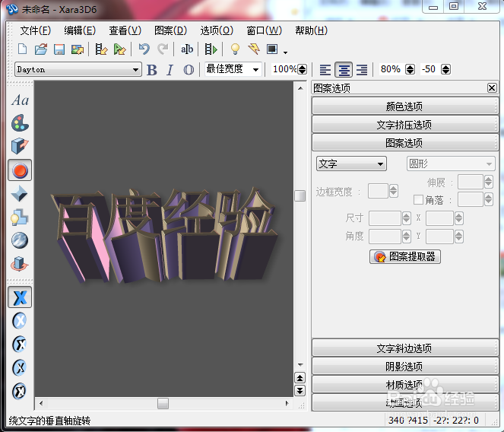Open the color palette tool
The image size is (504, 432).
[20, 123]
